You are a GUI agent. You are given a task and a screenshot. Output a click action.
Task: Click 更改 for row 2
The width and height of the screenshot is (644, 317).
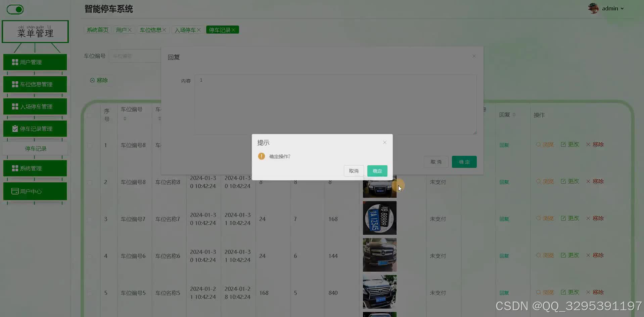point(570,181)
